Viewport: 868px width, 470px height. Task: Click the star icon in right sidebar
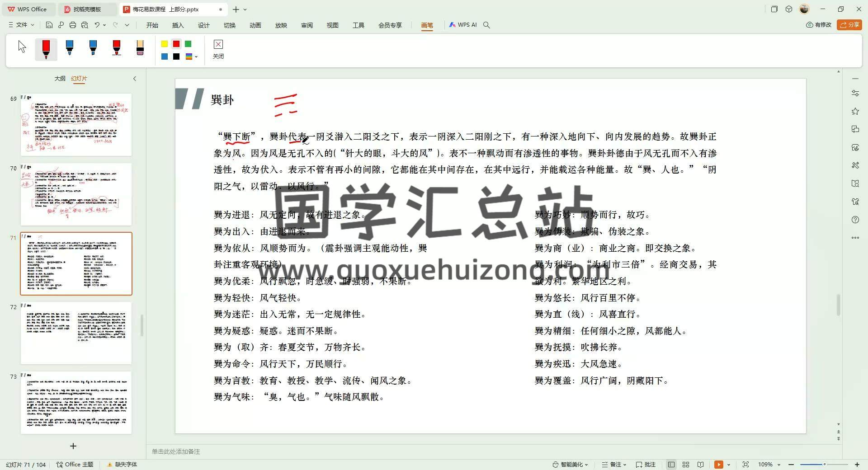click(x=855, y=111)
